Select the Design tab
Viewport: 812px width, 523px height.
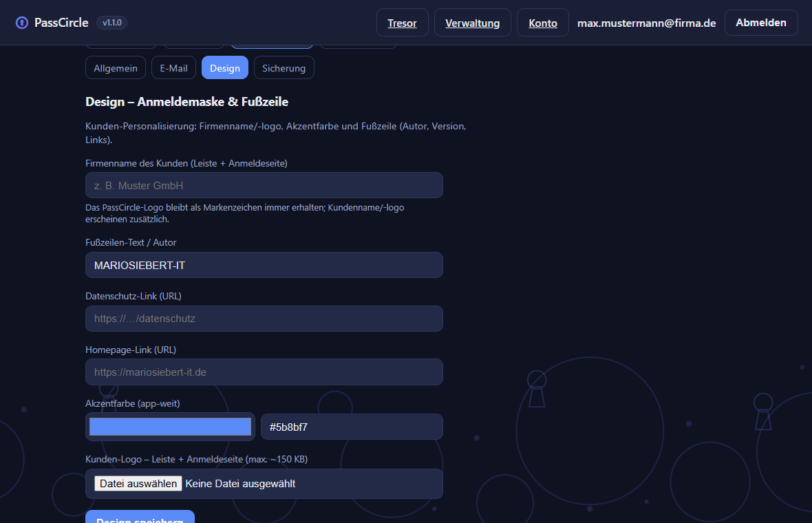pos(225,68)
